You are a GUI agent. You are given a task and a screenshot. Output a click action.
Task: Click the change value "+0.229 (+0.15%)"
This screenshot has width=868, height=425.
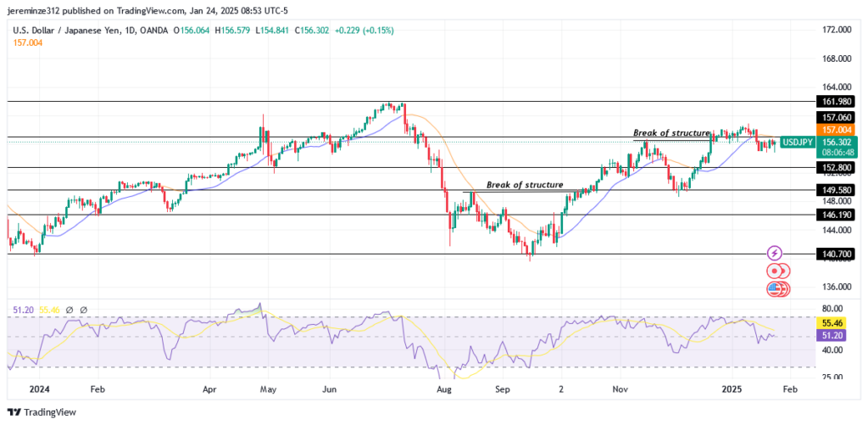click(x=365, y=31)
